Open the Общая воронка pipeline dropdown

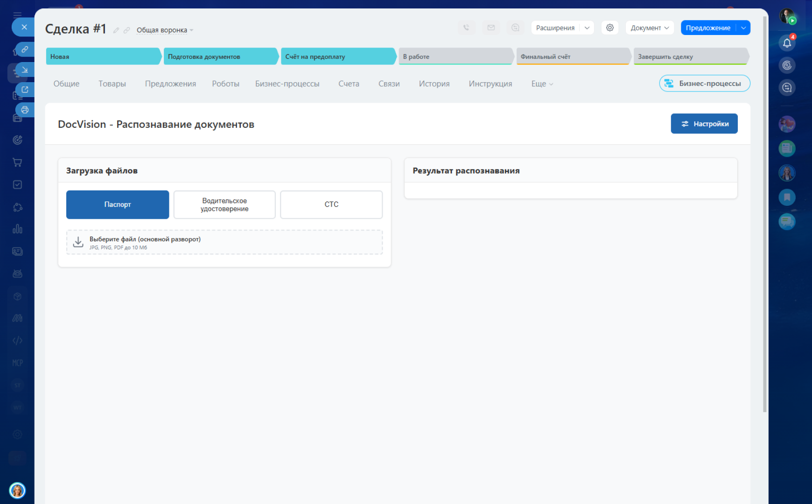pyautogui.click(x=165, y=30)
